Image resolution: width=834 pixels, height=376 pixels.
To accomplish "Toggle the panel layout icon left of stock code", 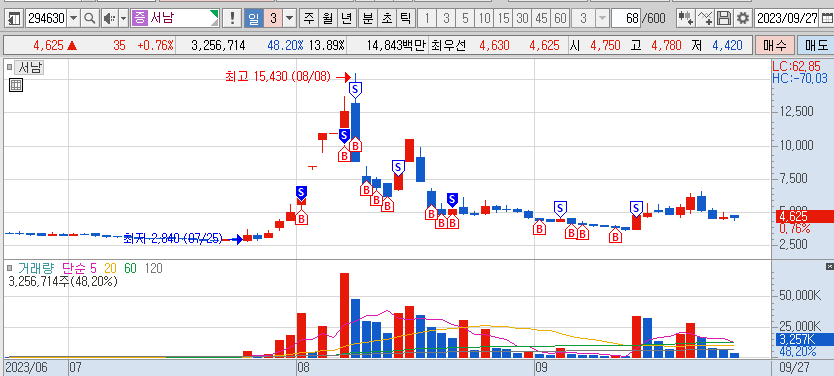I will [x=14, y=19].
